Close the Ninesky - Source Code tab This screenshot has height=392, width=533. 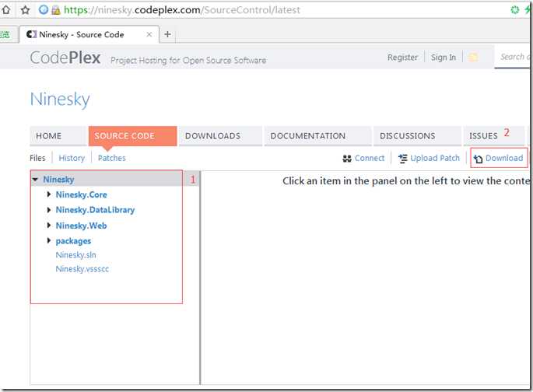[x=149, y=34]
